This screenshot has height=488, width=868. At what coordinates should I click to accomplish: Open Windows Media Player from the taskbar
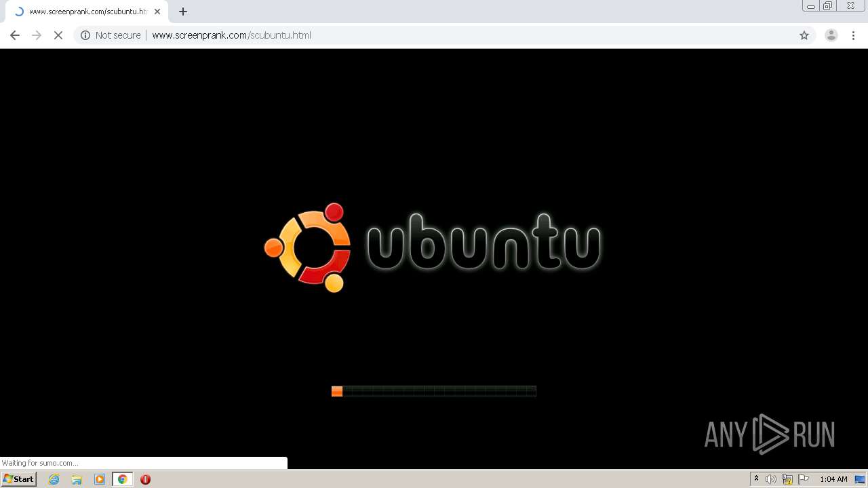pos(100,479)
